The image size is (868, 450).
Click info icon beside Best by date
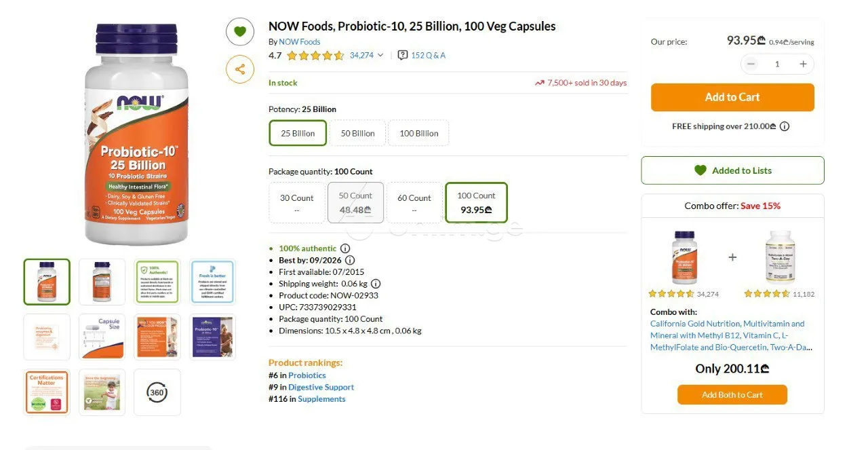pyautogui.click(x=350, y=260)
